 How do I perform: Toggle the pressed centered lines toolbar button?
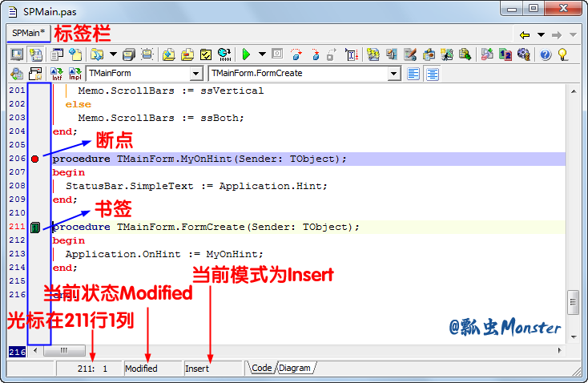pyautogui.click(x=433, y=74)
